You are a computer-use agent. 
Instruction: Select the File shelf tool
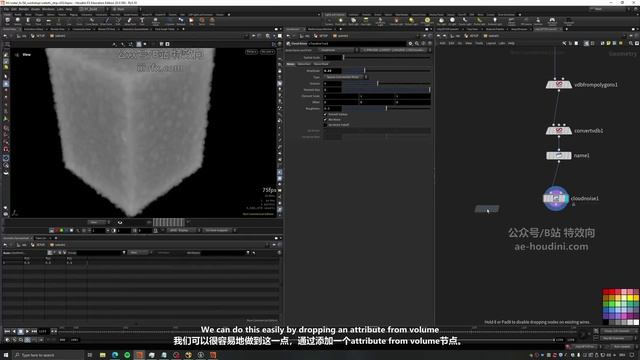191,21
